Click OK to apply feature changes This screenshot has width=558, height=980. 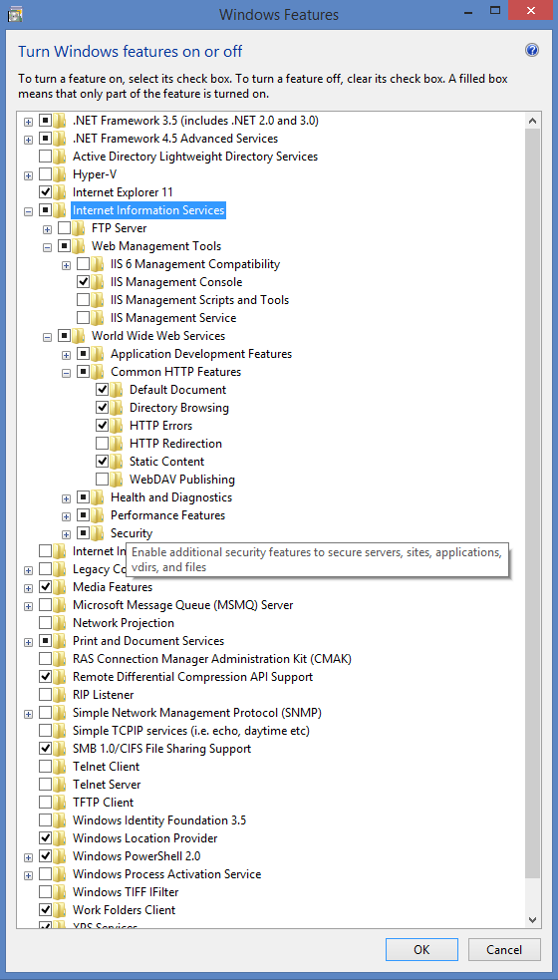click(x=421, y=949)
